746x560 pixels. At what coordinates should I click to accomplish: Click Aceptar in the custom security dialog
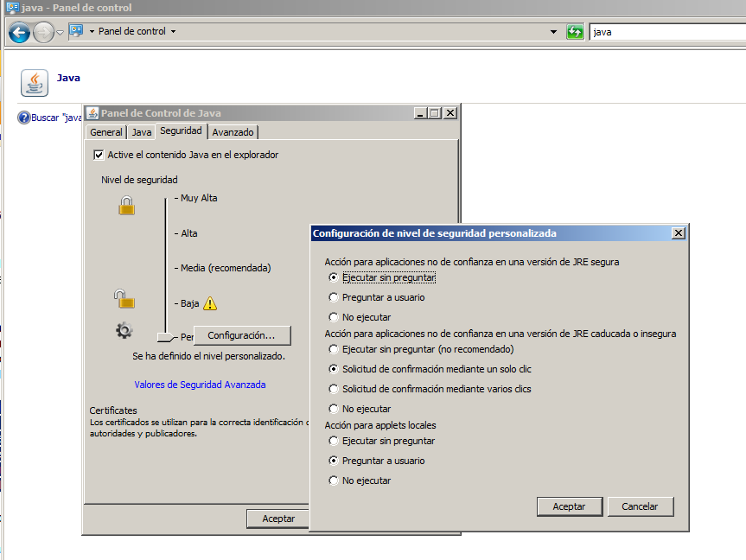[x=570, y=506]
